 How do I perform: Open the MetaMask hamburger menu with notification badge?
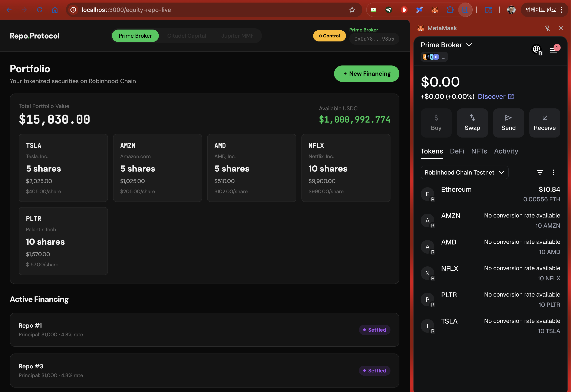(x=553, y=50)
